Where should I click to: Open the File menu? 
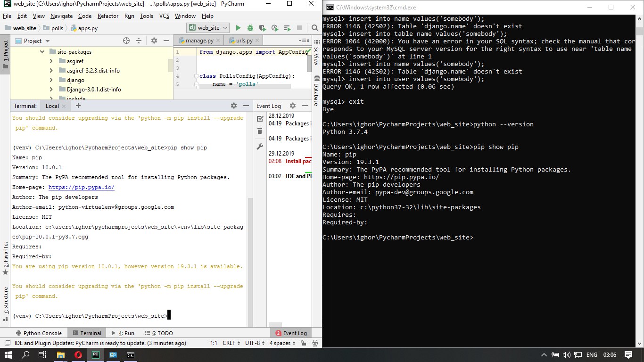point(7,16)
